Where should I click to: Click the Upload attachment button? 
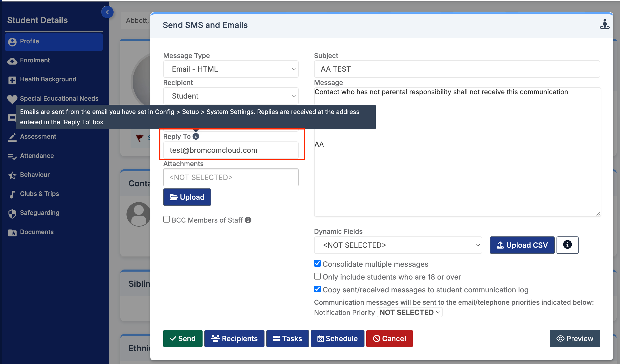[x=187, y=197]
